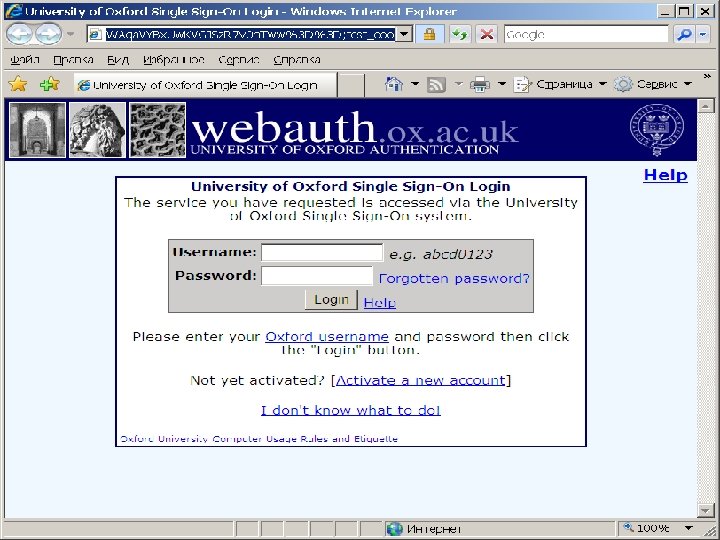Click inside the address bar URL field
The width and height of the screenshot is (720, 540).
[250, 34]
